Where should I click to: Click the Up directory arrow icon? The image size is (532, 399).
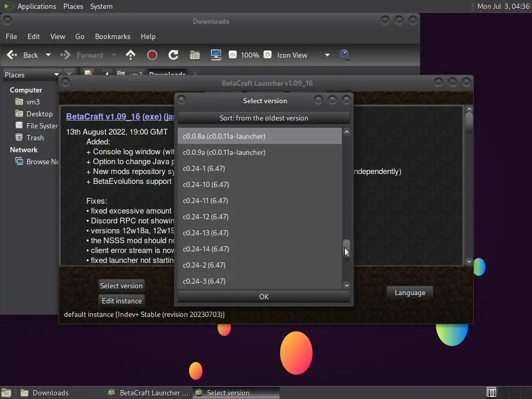pos(130,55)
